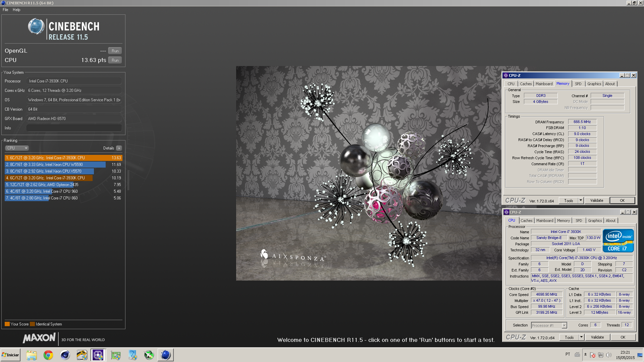Viewport: 644px width, 362px height.
Task: Click the Show Desktop button in tray corner
Action: tap(640, 355)
